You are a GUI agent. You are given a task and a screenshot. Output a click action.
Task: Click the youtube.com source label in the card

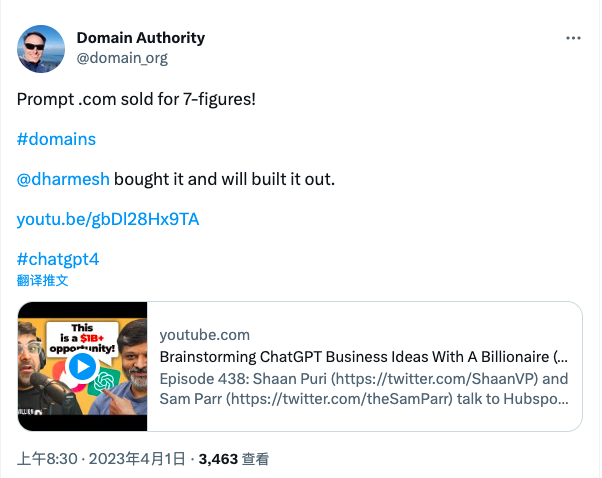click(x=205, y=335)
